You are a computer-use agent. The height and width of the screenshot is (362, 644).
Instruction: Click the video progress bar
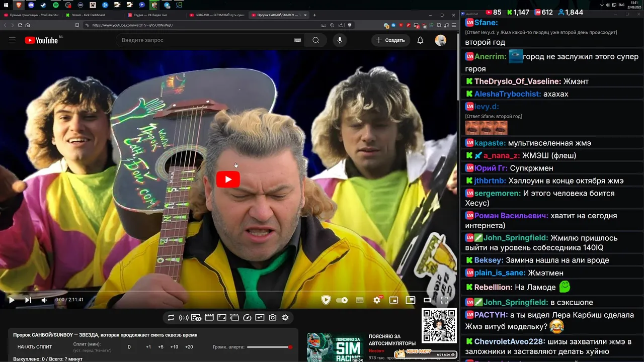(228, 291)
